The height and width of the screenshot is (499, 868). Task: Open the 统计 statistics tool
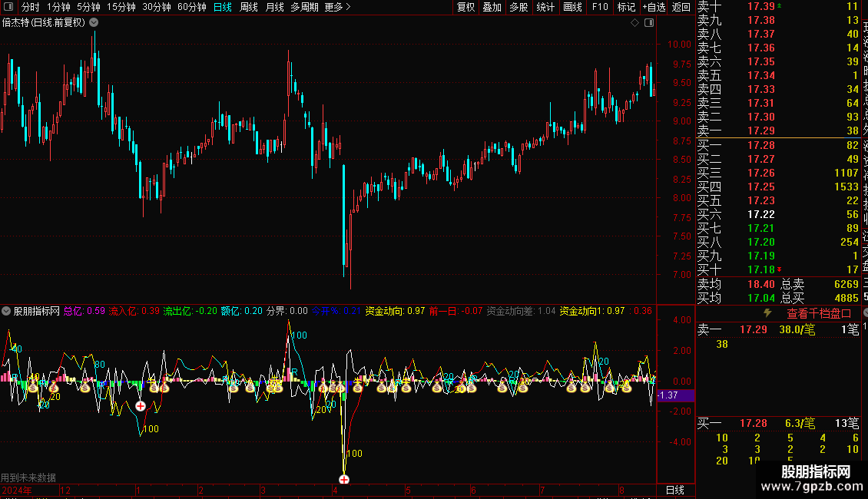pyautogui.click(x=545, y=7)
